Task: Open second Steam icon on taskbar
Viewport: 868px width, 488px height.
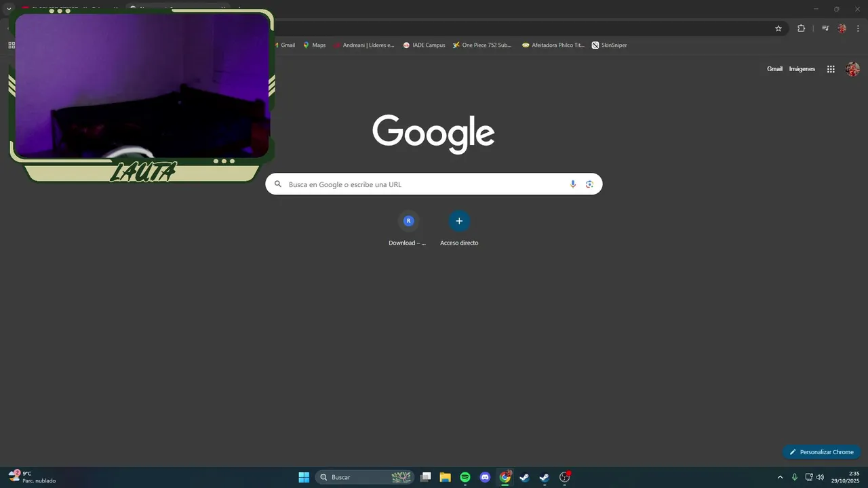Action: pyautogui.click(x=544, y=477)
